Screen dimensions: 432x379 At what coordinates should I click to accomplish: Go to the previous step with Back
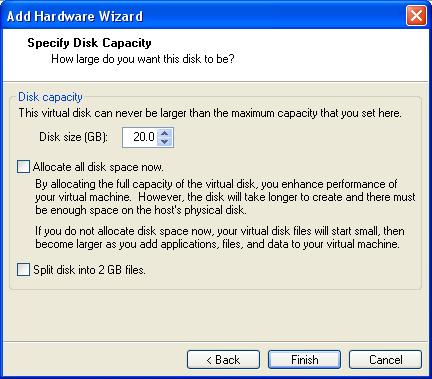[223, 360]
